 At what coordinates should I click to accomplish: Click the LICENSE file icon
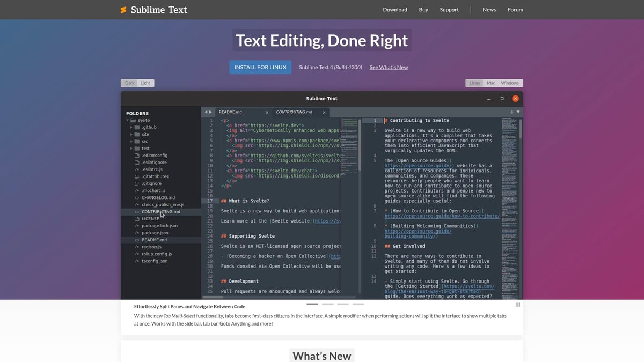[137, 219]
